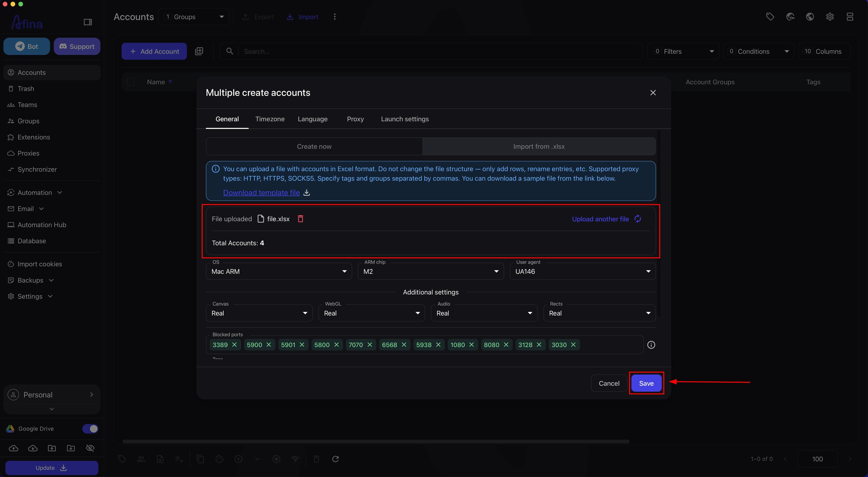The image size is (868, 477).
Task: Remove blocked port 1080
Action: [471, 345]
